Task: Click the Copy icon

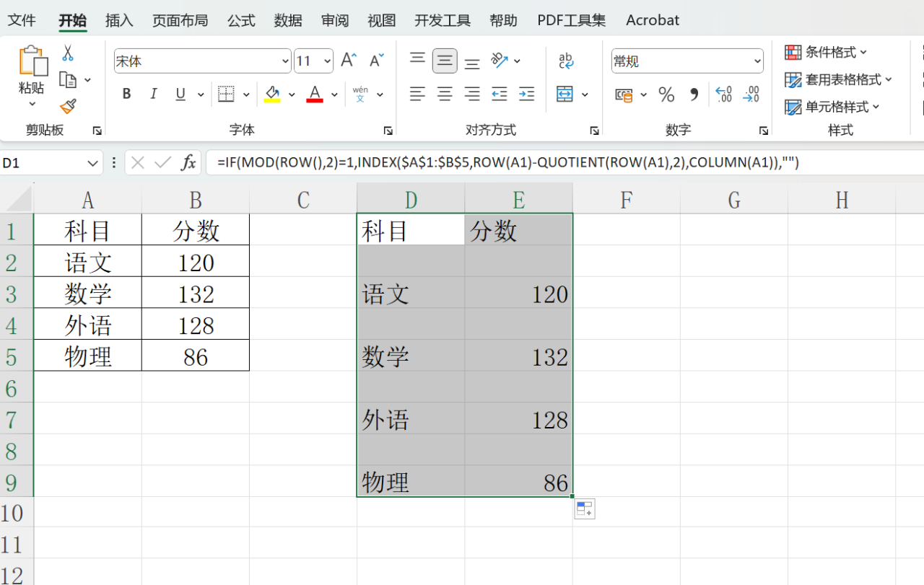Action: [68, 79]
